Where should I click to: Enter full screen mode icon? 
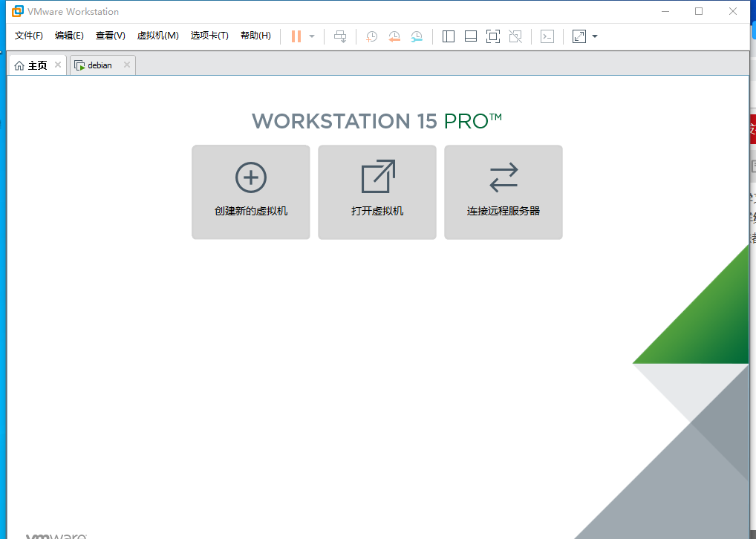493,36
